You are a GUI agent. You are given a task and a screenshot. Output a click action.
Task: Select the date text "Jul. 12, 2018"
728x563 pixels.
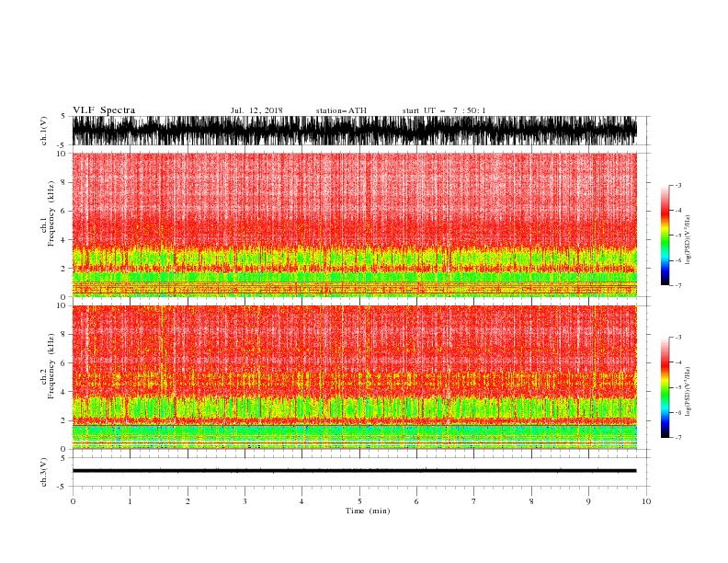coord(256,110)
